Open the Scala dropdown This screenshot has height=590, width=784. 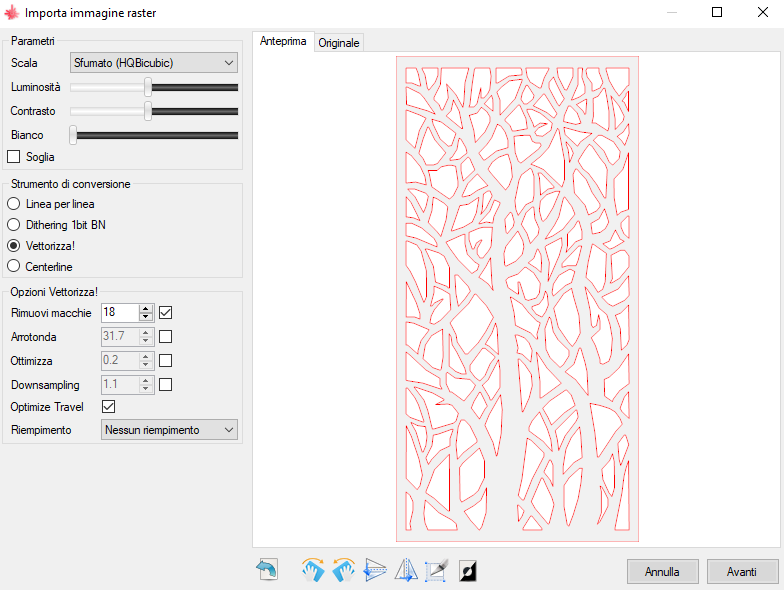pyautogui.click(x=154, y=63)
